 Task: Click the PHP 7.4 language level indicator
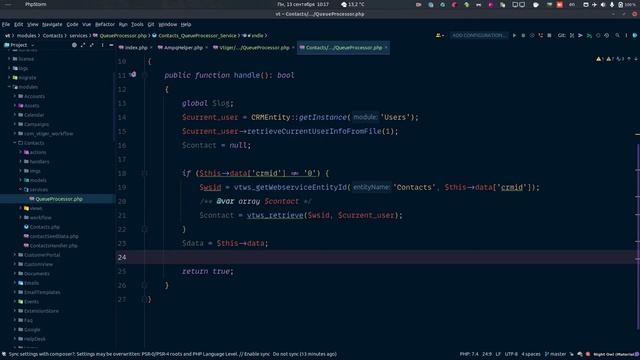coord(469,354)
